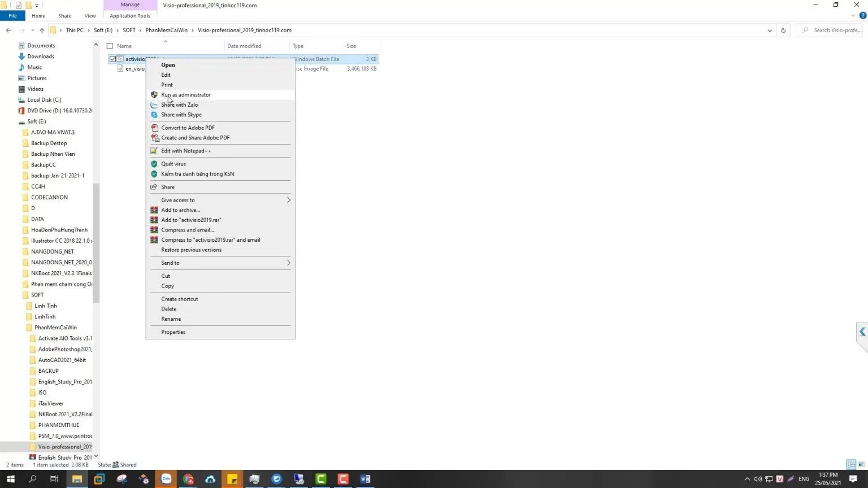The width and height of the screenshot is (868, 488).
Task: Open the File tab
Action: [x=12, y=16]
